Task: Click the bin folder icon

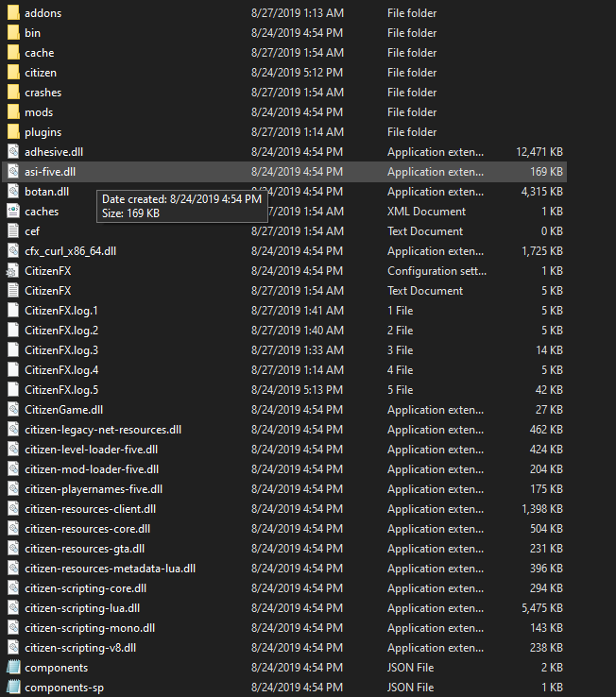Action: (13, 33)
